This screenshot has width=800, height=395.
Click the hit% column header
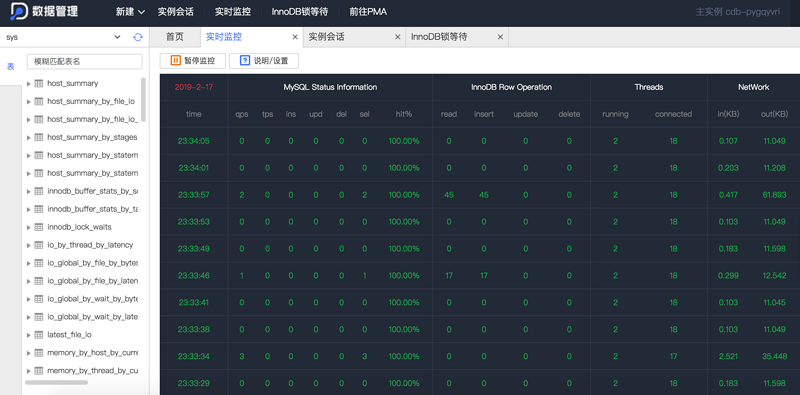(404, 114)
